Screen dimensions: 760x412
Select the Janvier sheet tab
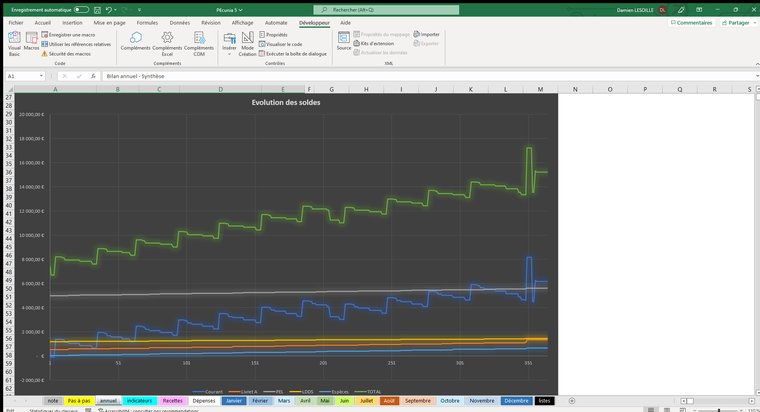pos(234,400)
